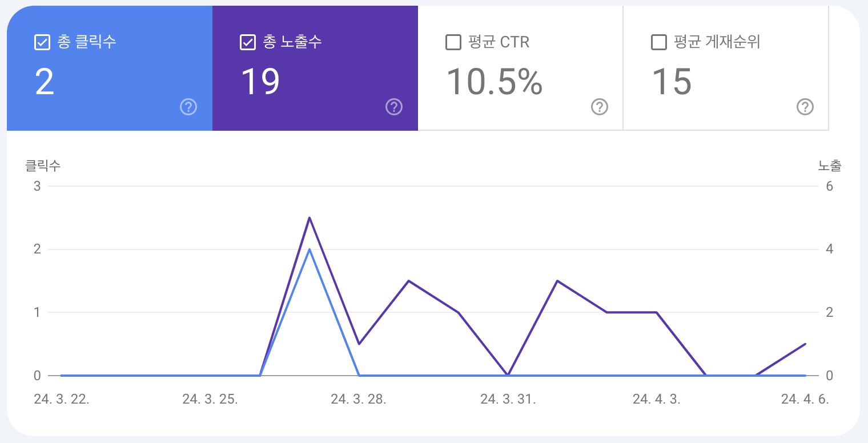Click the purple impressions peak near 24. 3. 27
This screenshot has height=443, width=868.
[309, 218]
